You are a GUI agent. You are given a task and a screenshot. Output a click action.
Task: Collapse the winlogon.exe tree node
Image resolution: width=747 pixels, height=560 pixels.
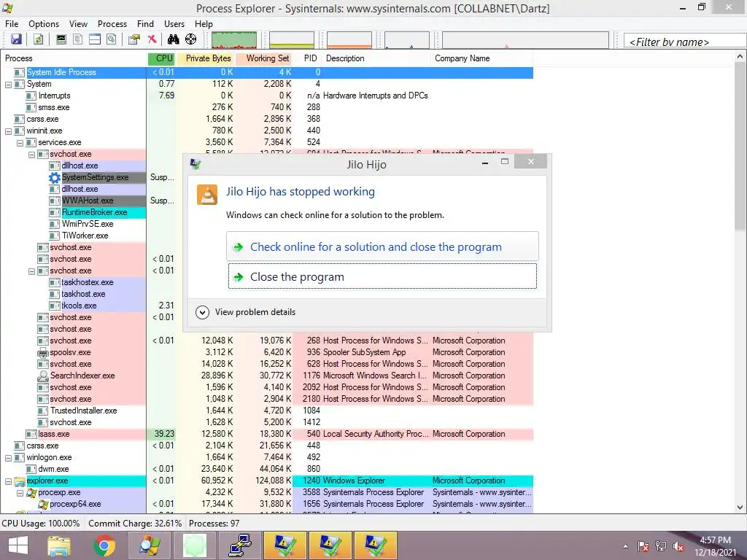tap(8, 458)
